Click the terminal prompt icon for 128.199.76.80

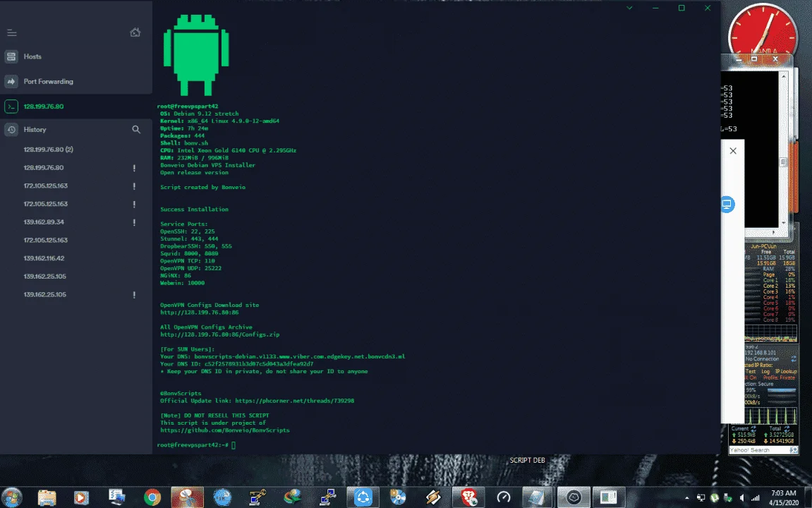(x=11, y=106)
